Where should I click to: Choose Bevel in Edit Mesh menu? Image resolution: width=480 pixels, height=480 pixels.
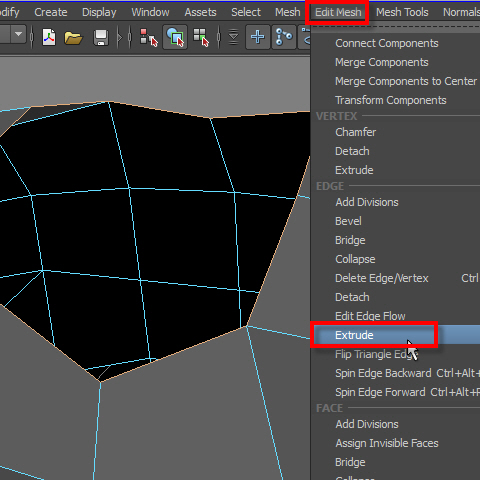click(x=348, y=221)
